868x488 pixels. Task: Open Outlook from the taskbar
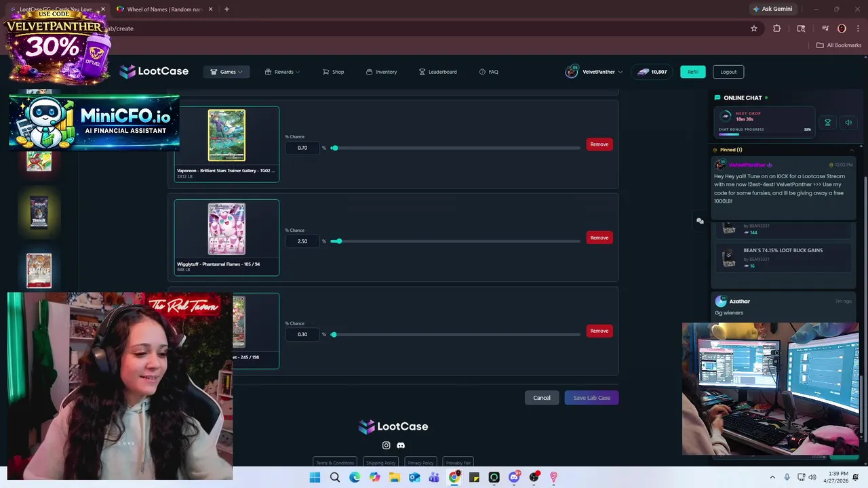[414, 478]
